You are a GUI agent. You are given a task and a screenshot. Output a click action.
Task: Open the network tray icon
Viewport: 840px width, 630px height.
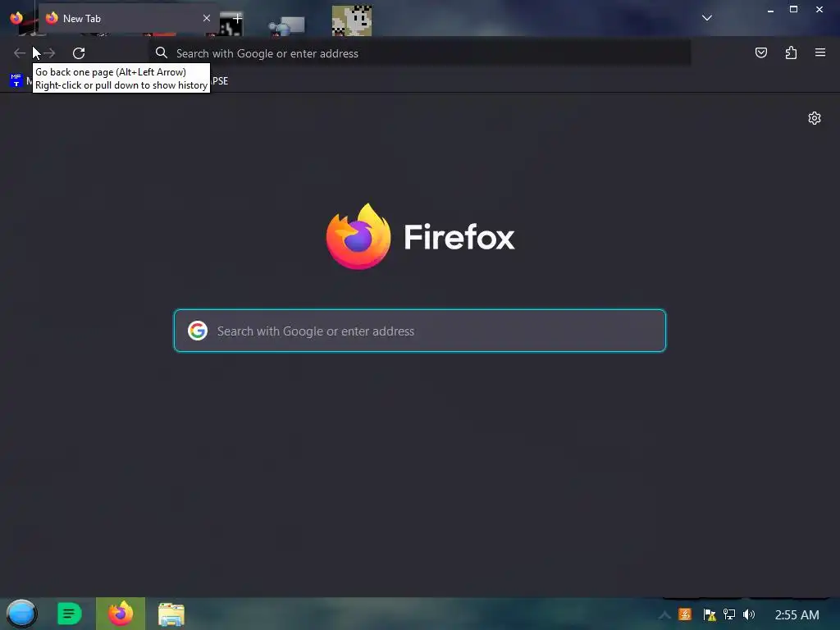click(729, 614)
